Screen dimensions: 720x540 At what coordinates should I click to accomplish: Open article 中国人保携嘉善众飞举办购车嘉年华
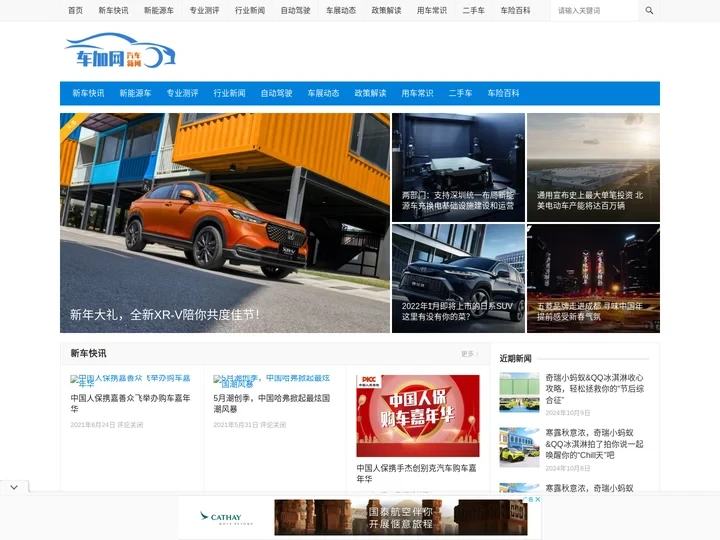click(130, 403)
